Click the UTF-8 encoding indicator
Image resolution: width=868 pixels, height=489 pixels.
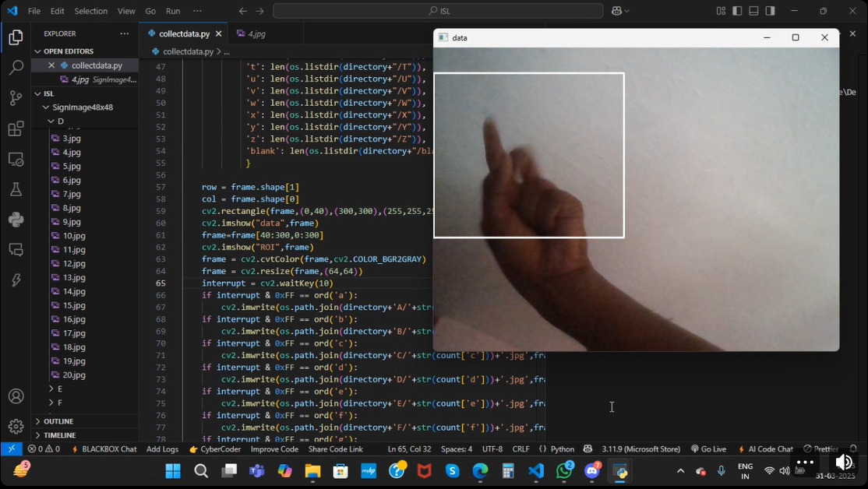tap(492, 449)
